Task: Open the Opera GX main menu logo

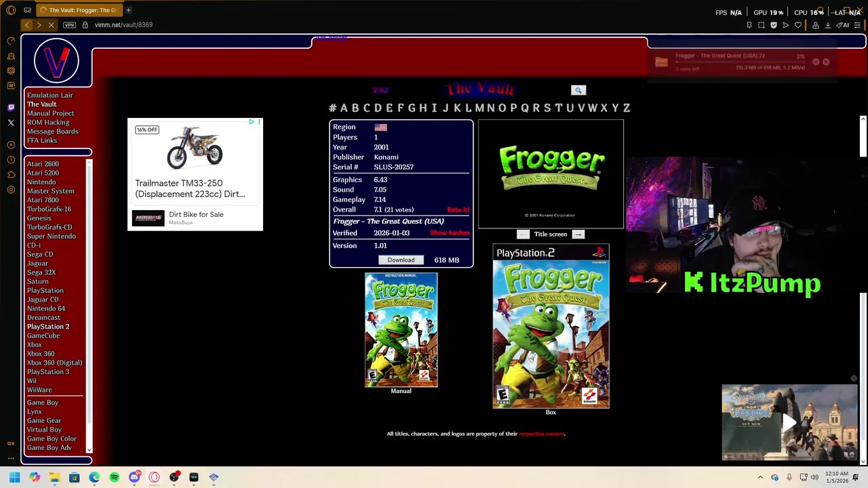Action: pos(11,10)
